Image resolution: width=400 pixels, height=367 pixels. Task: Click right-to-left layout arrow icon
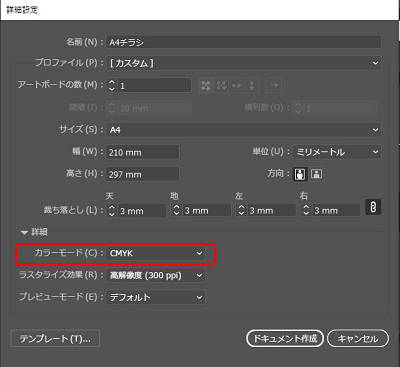[274, 86]
